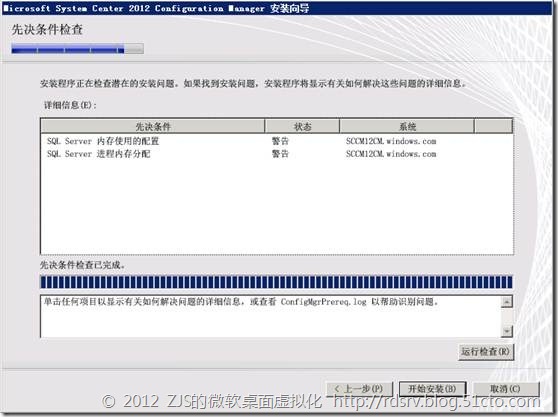Click scroll up arrow in details box
The height and width of the screenshot is (417, 558).
pyautogui.click(x=506, y=302)
